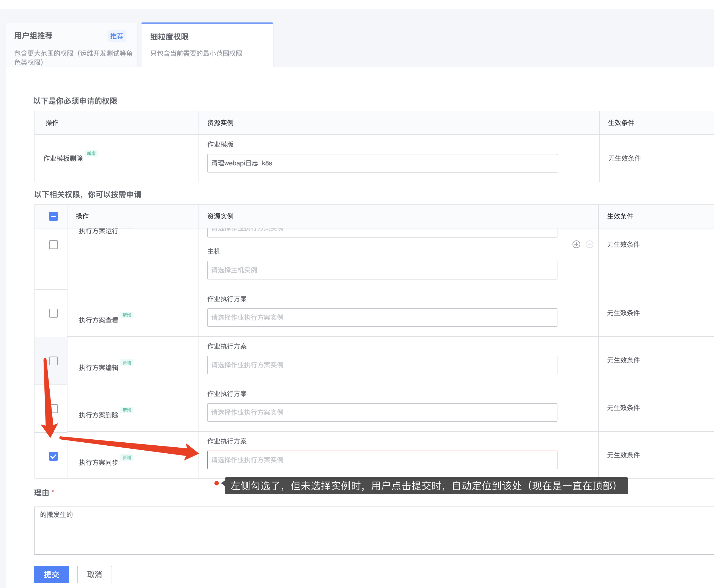The image size is (714, 588).
Task: Open the 作业执行方案 selector in the 执行方案编辑 row
Action: coord(382,365)
